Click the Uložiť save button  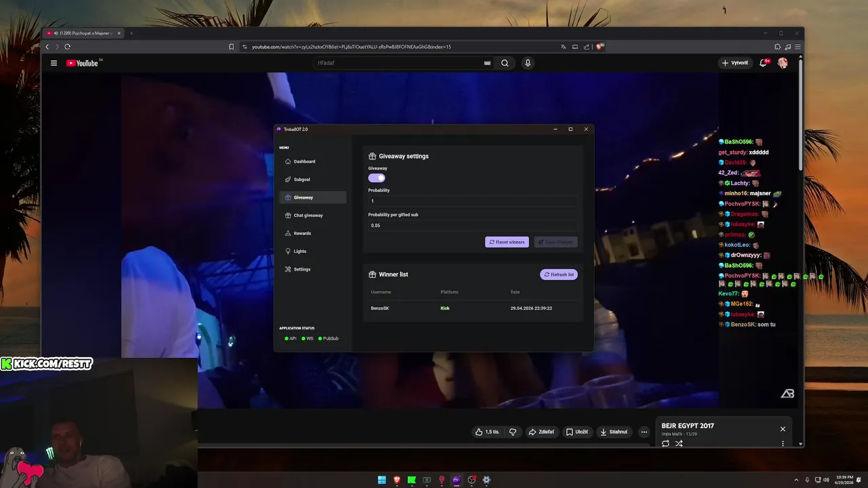coord(577,432)
